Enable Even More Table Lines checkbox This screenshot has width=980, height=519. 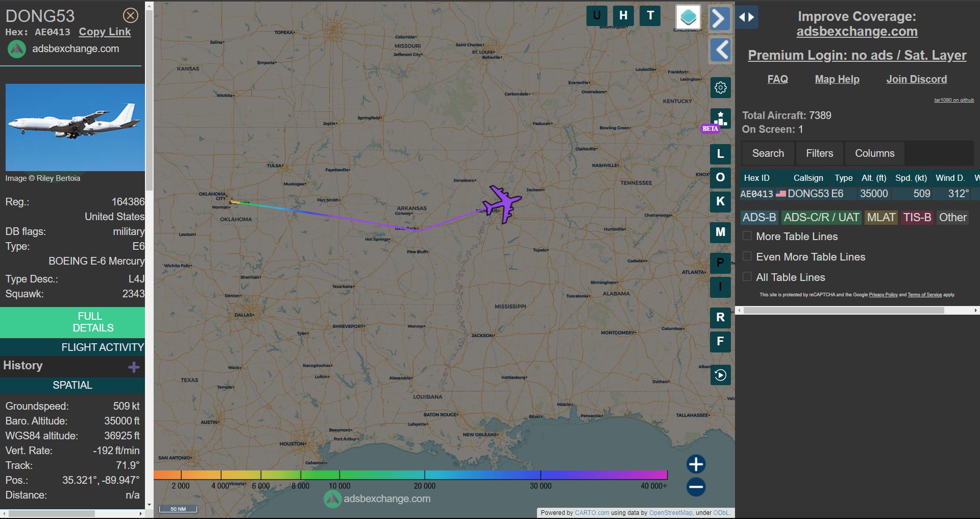click(x=747, y=256)
